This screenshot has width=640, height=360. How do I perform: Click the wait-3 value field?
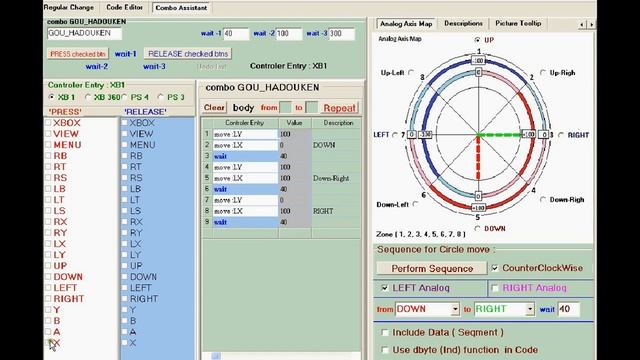click(x=342, y=34)
